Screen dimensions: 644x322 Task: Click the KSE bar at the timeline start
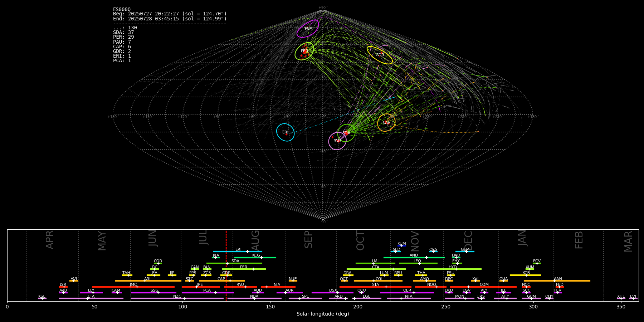[42, 298]
